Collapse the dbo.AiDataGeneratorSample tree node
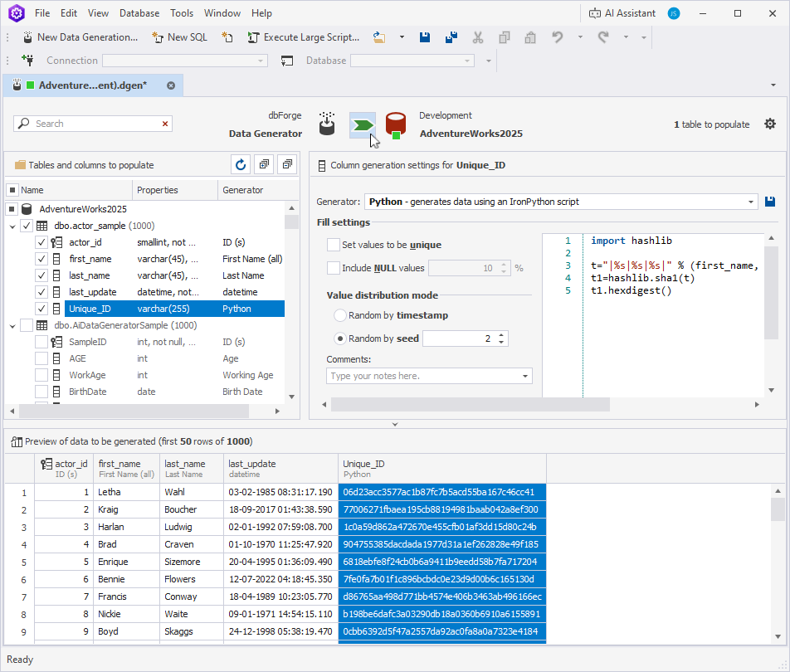The image size is (790, 672). 12,326
